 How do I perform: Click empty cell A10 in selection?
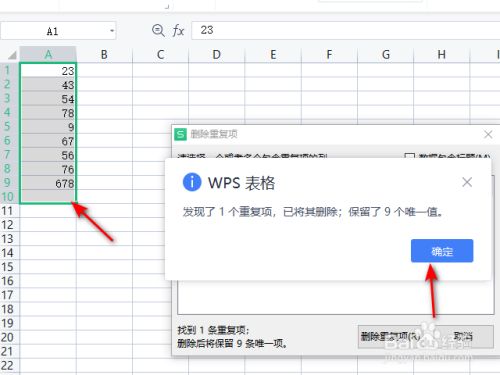(48, 197)
